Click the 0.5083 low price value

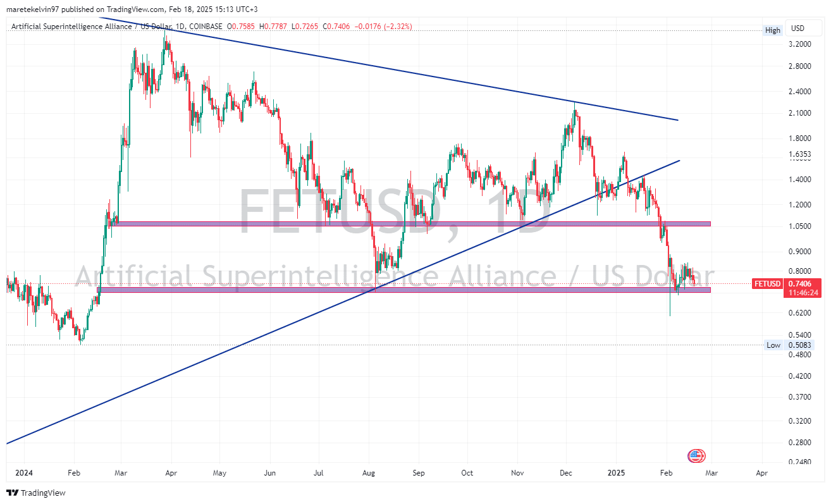(799, 345)
